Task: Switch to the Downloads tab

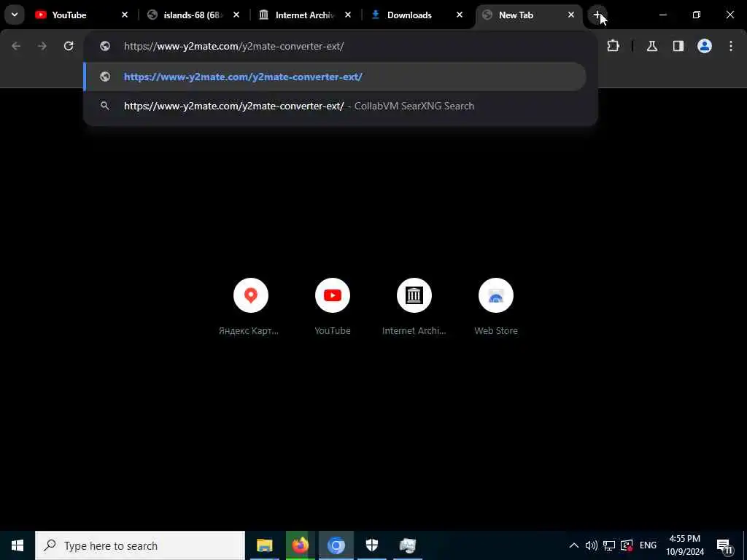Action: coord(417,15)
